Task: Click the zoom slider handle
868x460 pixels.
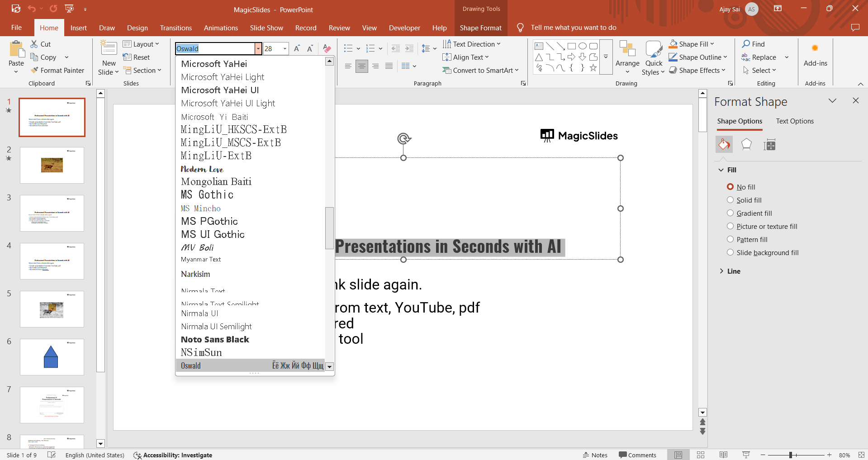Action: pos(790,455)
